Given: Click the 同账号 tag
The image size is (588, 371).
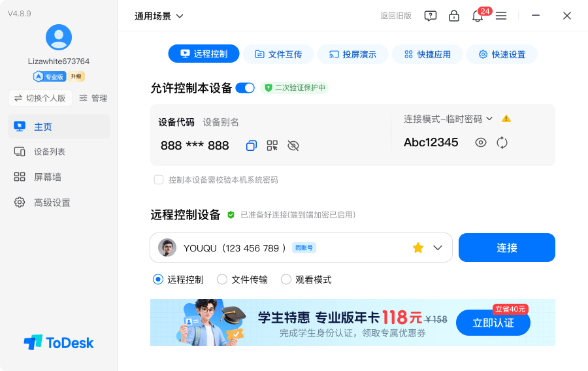Looking at the screenshot, I should 304,248.
